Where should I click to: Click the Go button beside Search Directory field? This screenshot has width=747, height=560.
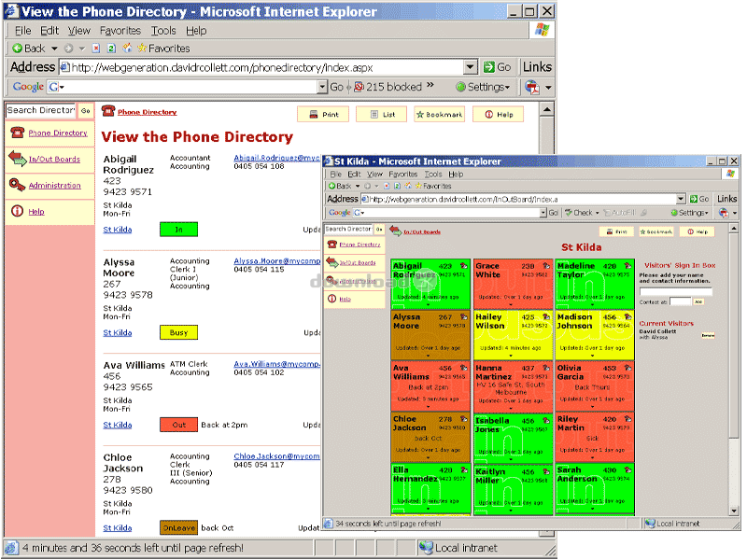[x=85, y=110]
